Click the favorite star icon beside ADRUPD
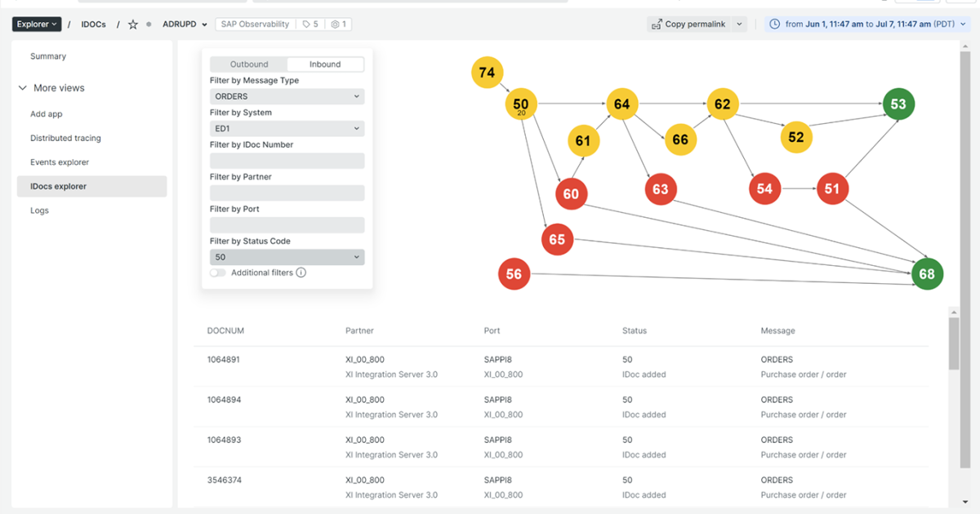Viewport: 980px width, 514px height. point(133,24)
